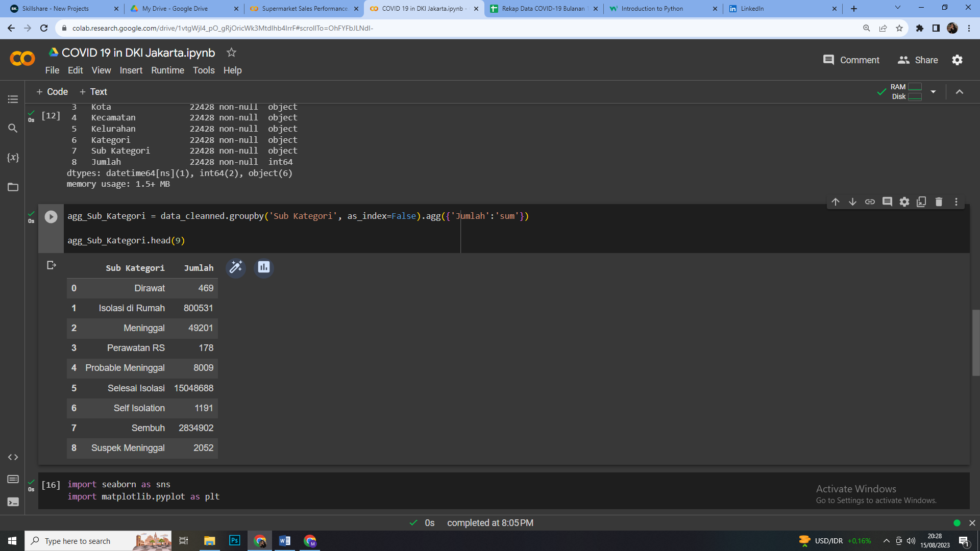Open the Runtime menu

click(x=167, y=70)
